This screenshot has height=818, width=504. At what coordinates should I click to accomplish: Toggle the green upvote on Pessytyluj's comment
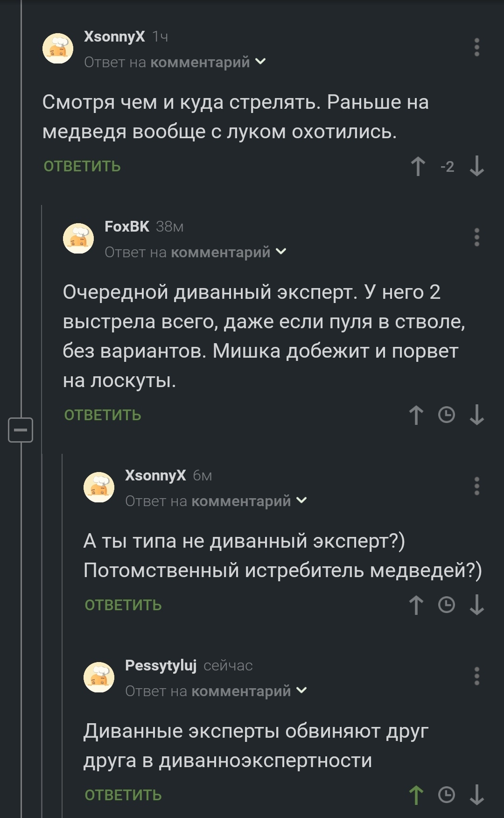(x=416, y=795)
